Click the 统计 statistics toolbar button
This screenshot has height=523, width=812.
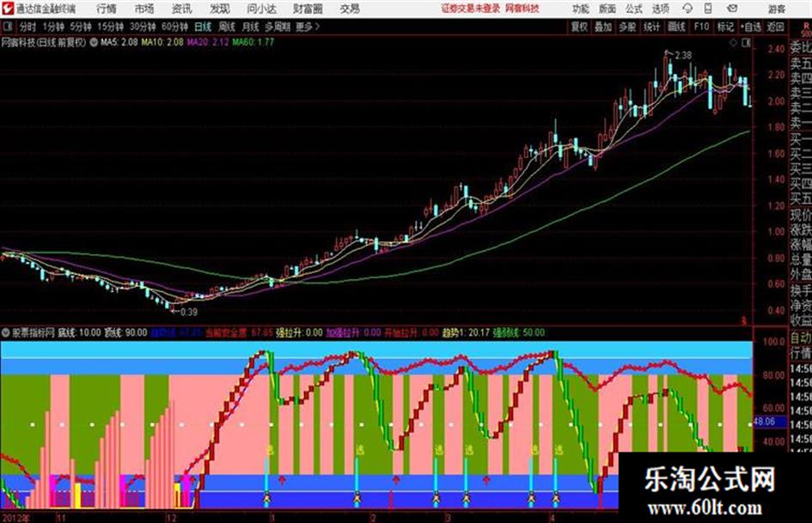[651, 27]
